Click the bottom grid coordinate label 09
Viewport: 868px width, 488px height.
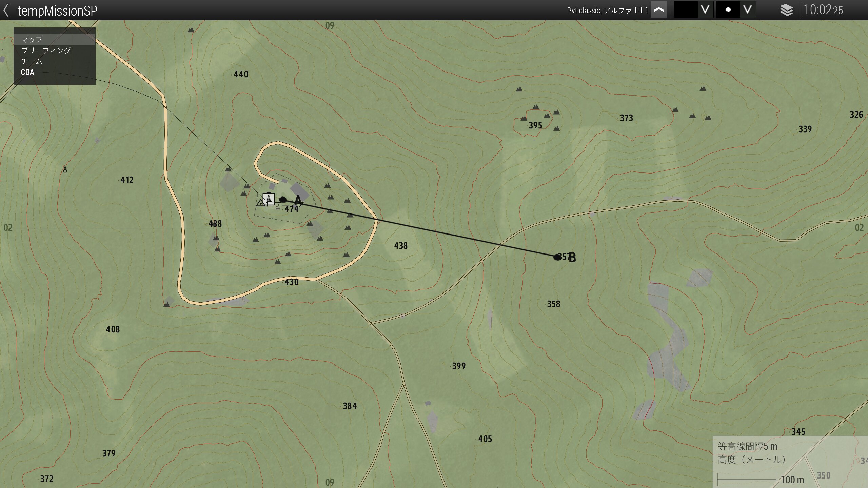330,482
